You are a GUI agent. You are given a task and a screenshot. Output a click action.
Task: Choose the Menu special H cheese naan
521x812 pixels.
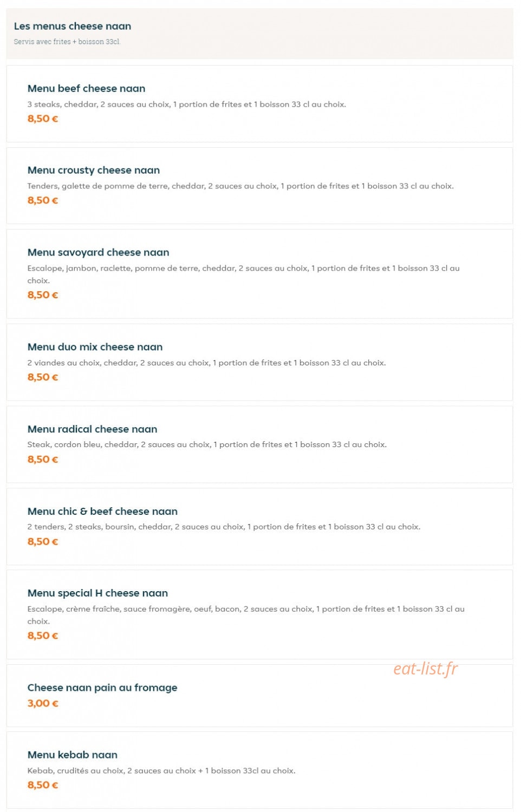pyautogui.click(x=259, y=614)
